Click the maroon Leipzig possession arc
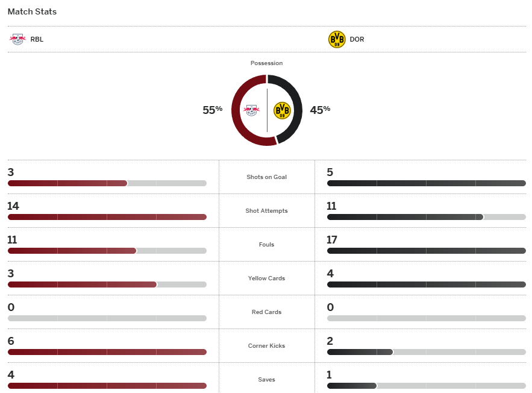This screenshot has width=532, height=393. click(237, 115)
